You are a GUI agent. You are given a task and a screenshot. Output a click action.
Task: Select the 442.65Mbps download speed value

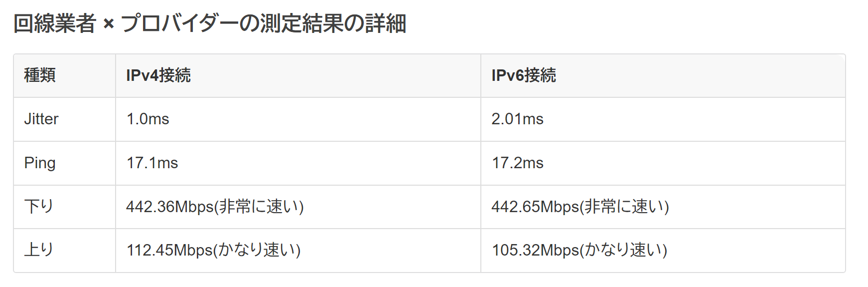535,207
